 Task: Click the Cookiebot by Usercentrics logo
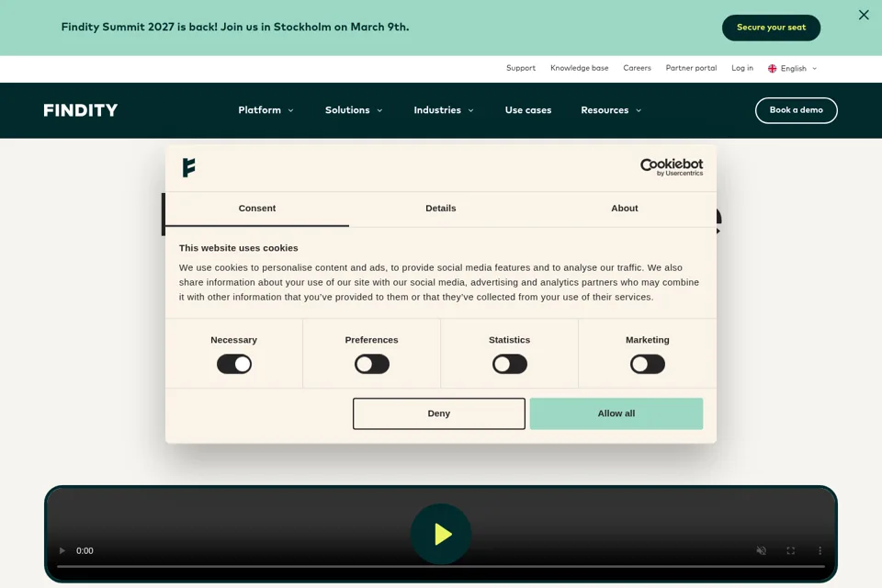(x=672, y=167)
